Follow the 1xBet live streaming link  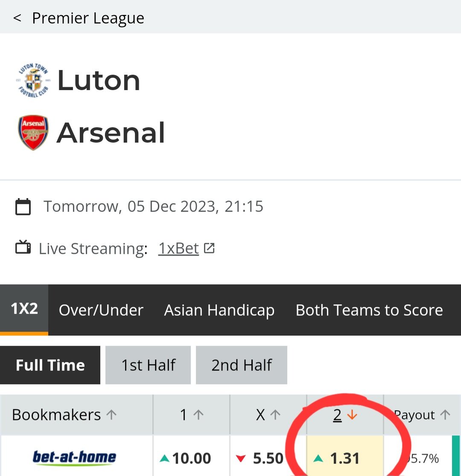click(x=178, y=248)
